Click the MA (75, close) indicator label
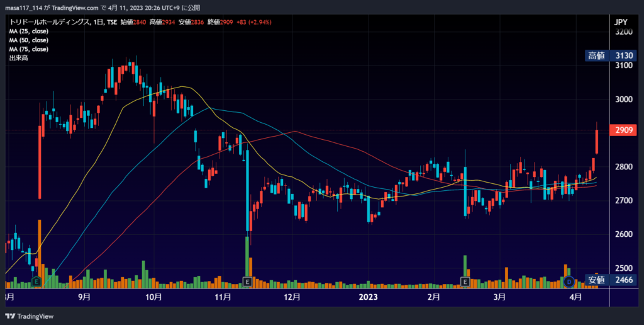 coord(29,49)
